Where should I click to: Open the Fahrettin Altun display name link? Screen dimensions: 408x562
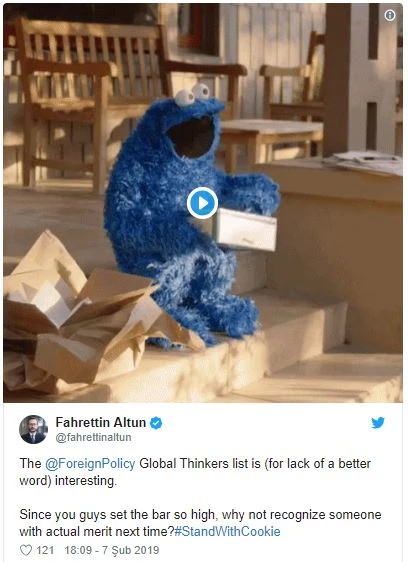pos(101,423)
